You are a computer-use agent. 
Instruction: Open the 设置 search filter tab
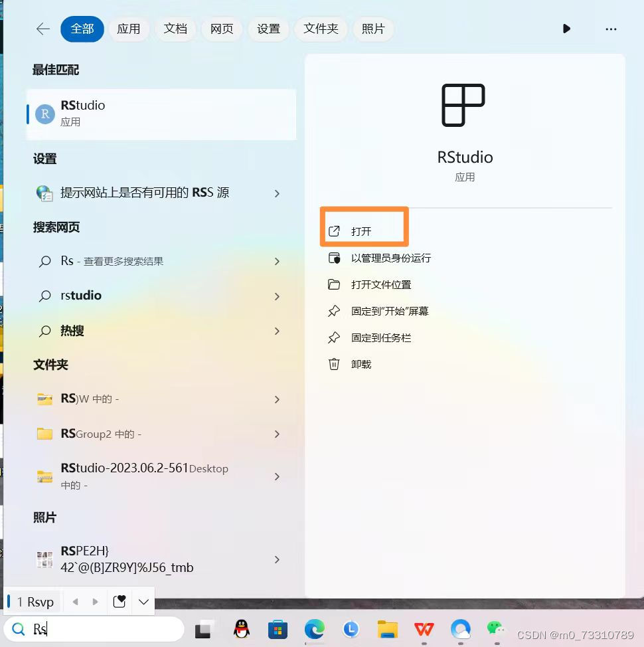click(x=268, y=29)
